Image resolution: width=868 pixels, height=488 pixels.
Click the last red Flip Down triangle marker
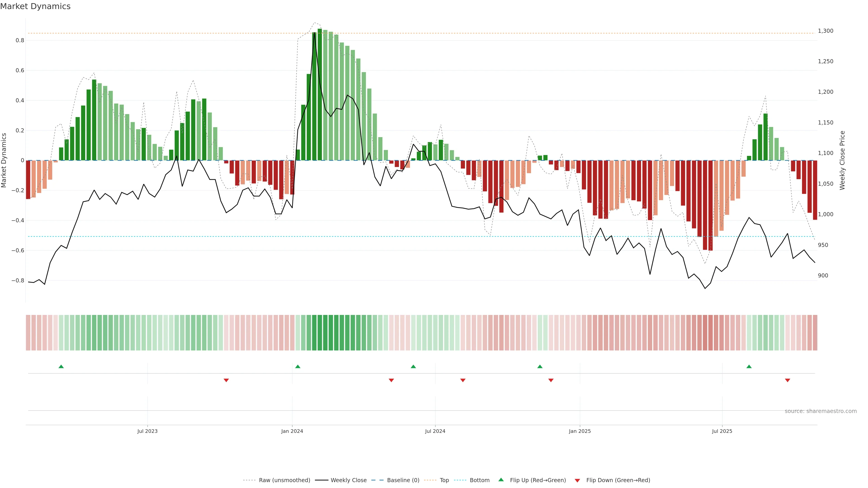coord(788,380)
